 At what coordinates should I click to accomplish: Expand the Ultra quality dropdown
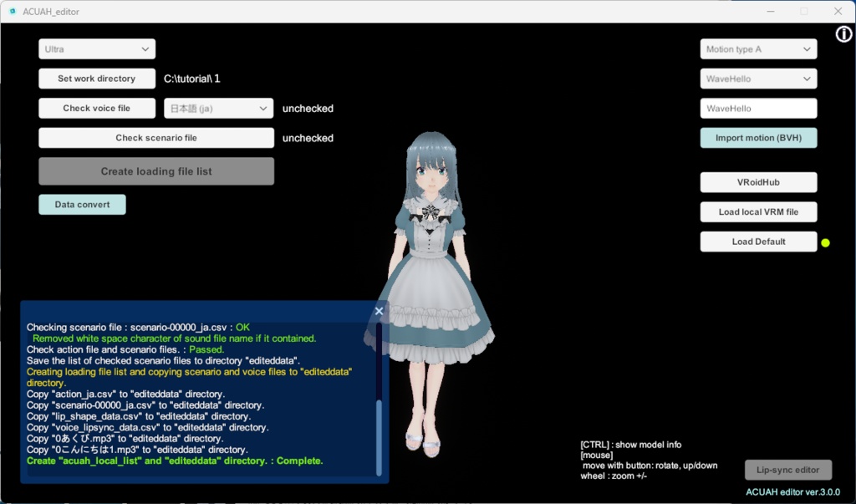pos(96,48)
